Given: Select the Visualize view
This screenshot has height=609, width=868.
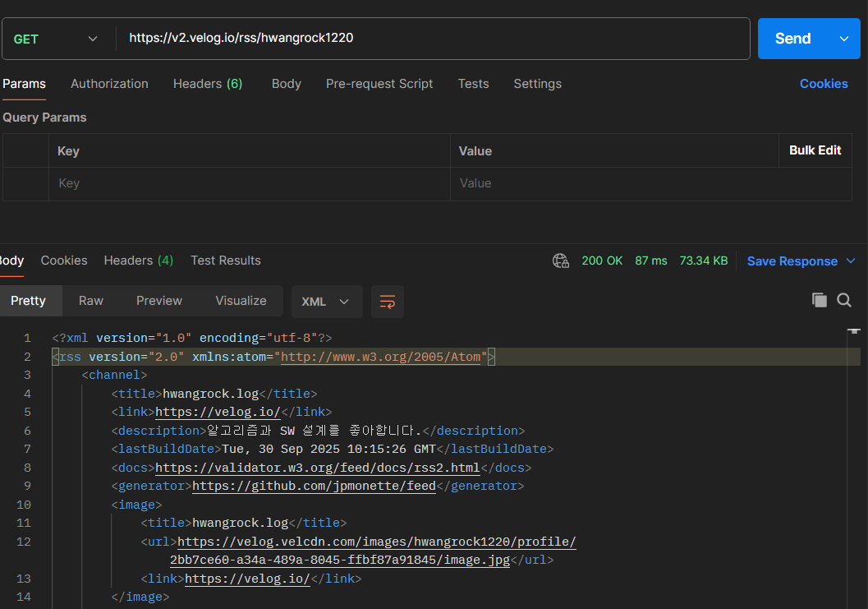Looking at the screenshot, I should click(241, 301).
